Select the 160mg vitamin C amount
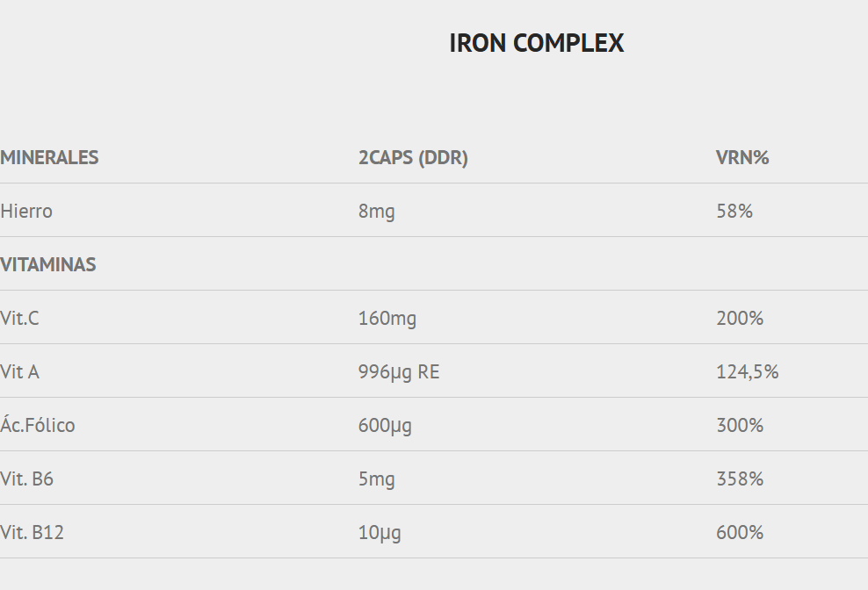The height and width of the screenshot is (590, 868). point(387,319)
